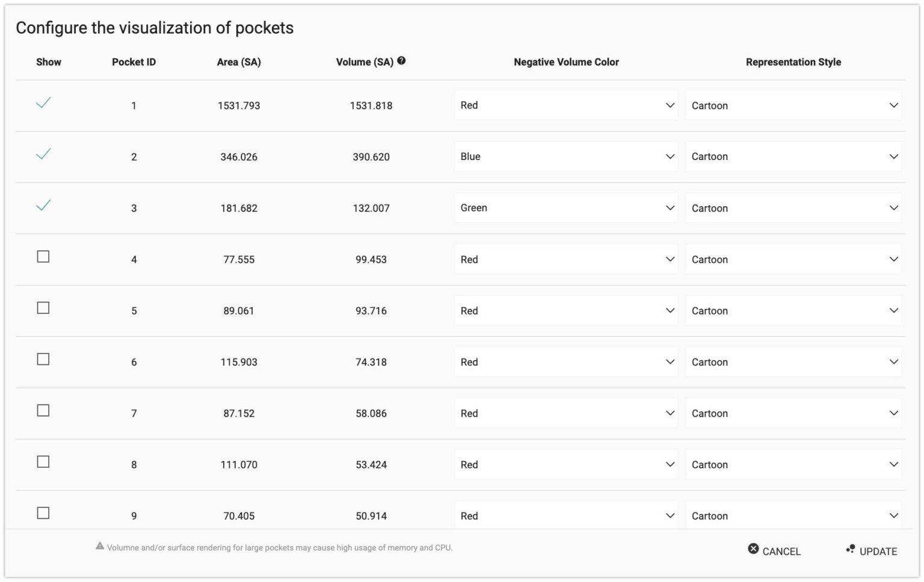Viewport: 924px width, 582px height.
Task: Show pocket 9 via its checkbox
Action: coord(43,513)
